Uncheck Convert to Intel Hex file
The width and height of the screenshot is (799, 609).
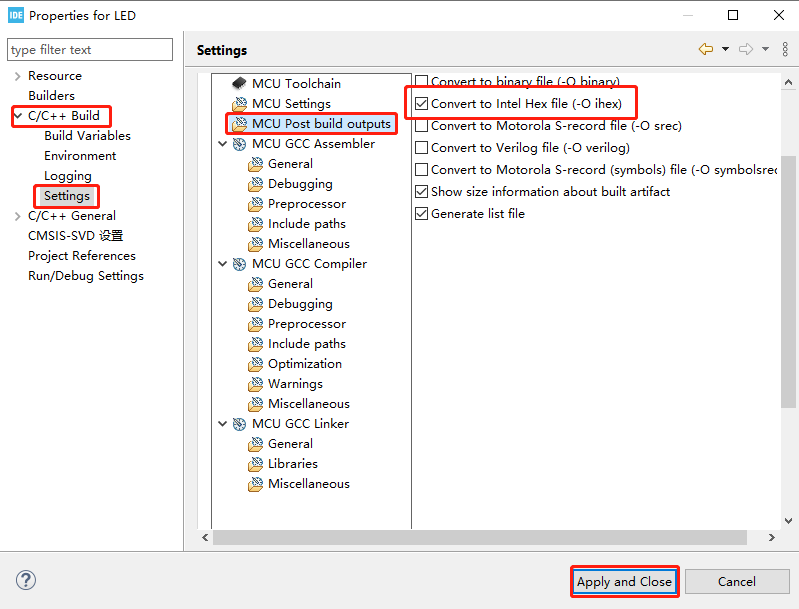point(421,104)
